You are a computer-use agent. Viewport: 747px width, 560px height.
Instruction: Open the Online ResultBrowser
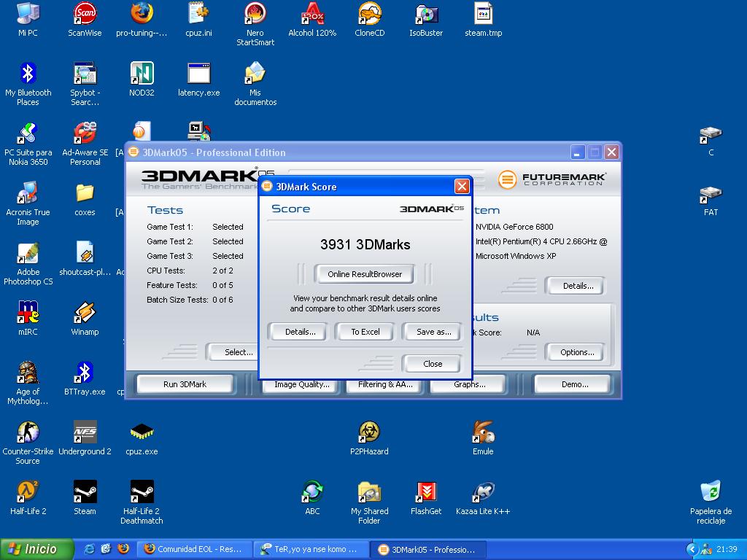365,274
